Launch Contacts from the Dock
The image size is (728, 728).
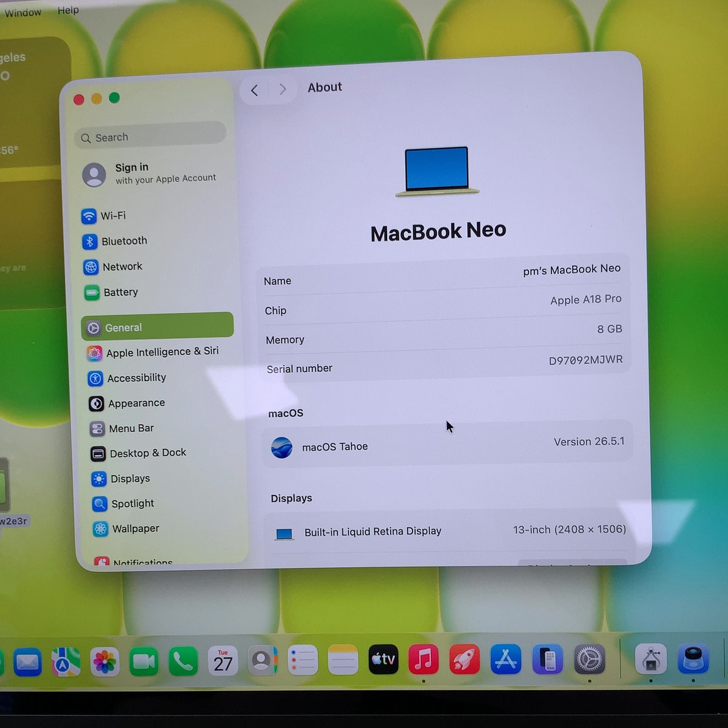(262, 661)
